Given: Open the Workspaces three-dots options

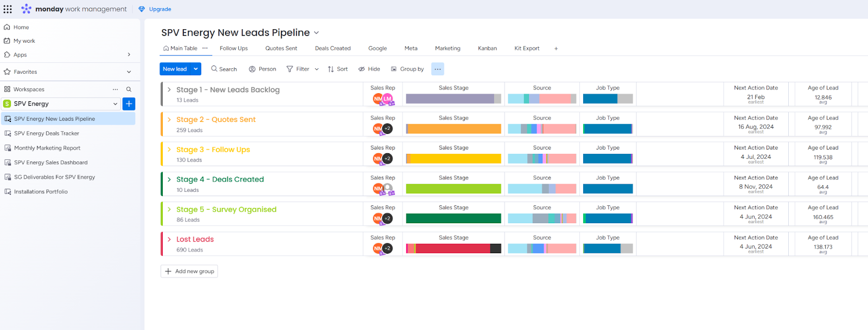Looking at the screenshot, I should [x=115, y=89].
